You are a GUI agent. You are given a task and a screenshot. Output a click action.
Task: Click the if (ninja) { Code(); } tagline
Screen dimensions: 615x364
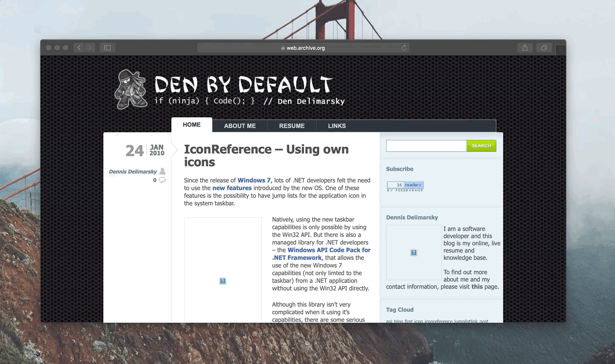point(205,101)
